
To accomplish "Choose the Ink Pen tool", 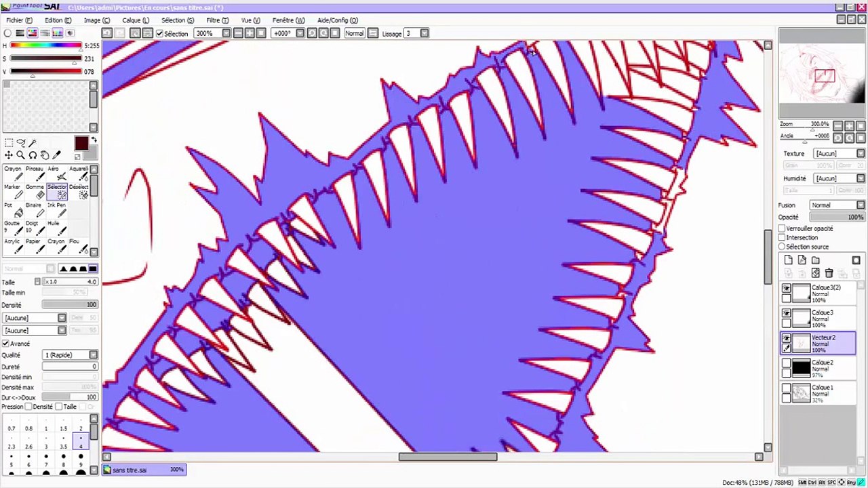I will [57, 209].
